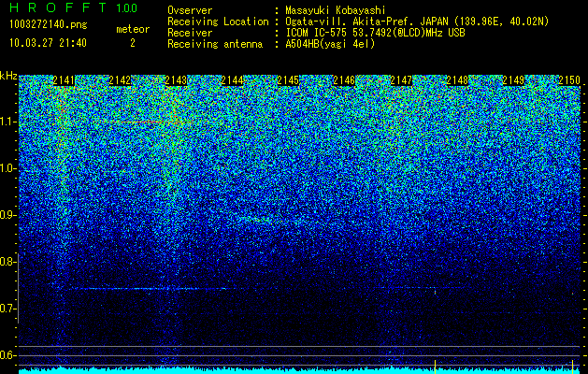Click the 2144 time marker
The image size is (588, 374).
pyautogui.click(x=232, y=80)
